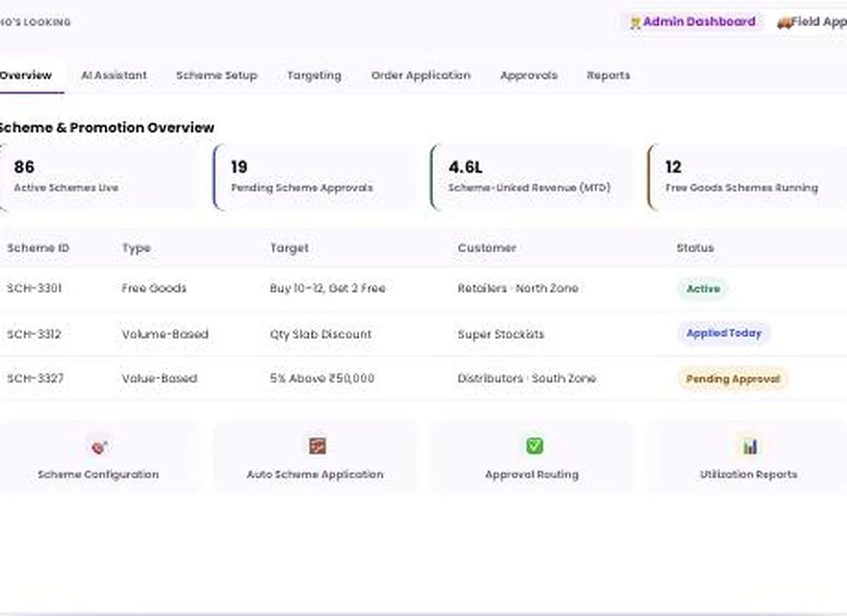The width and height of the screenshot is (847, 616).
Task: Click the Target column header
Action: coord(290,248)
